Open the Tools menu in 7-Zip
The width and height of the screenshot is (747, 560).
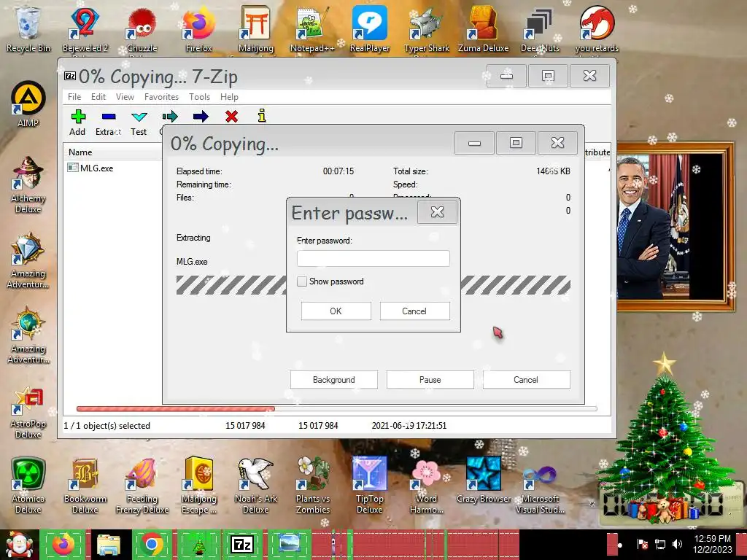[199, 97]
